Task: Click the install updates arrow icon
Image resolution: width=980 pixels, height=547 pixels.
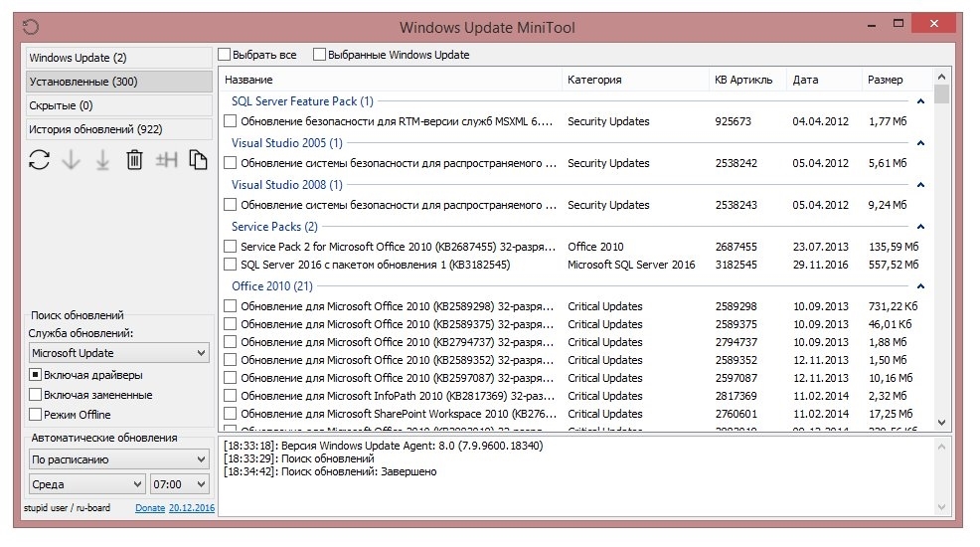Action: pyautogui.click(x=102, y=160)
